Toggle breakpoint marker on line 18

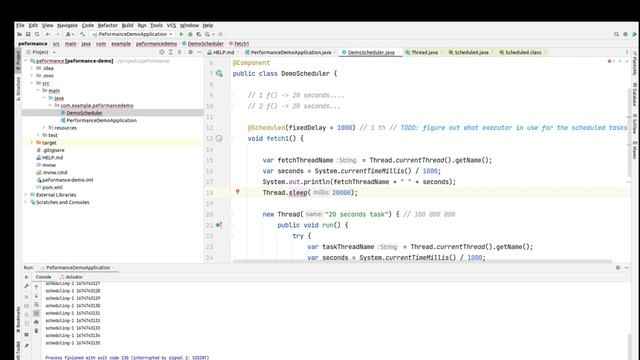pyautogui.click(x=238, y=192)
